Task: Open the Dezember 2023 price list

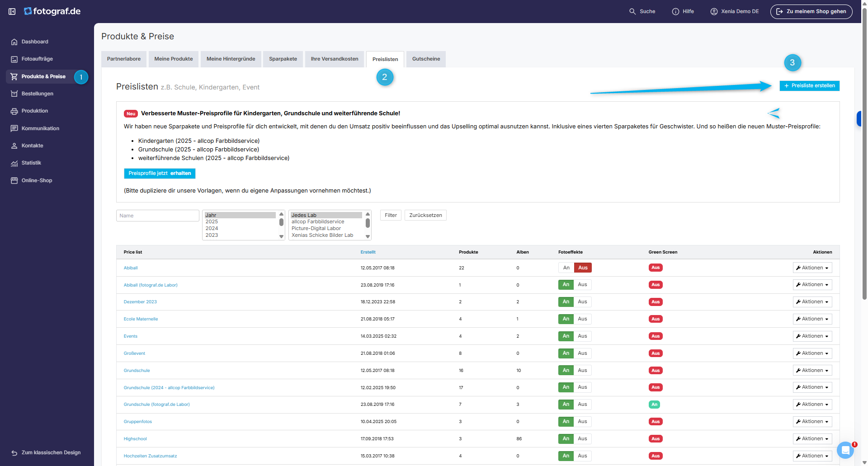Action: [140, 302]
